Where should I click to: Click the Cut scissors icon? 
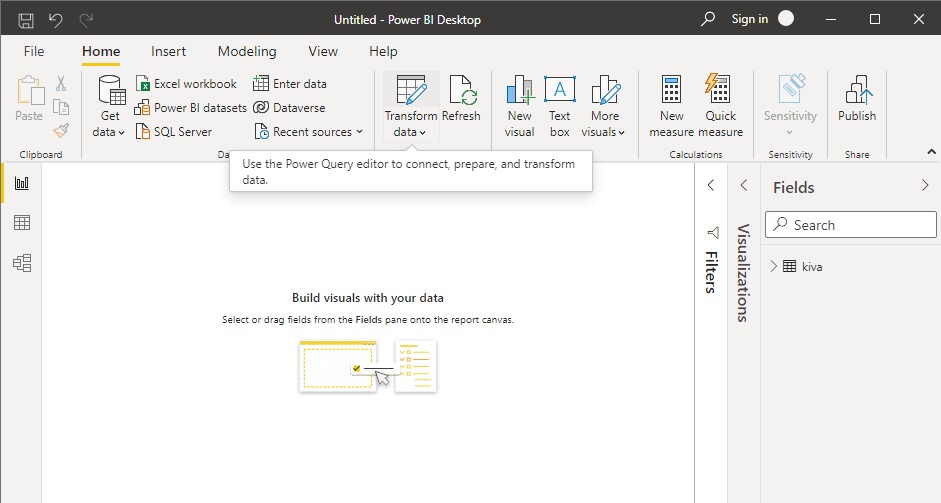point(61,83)
